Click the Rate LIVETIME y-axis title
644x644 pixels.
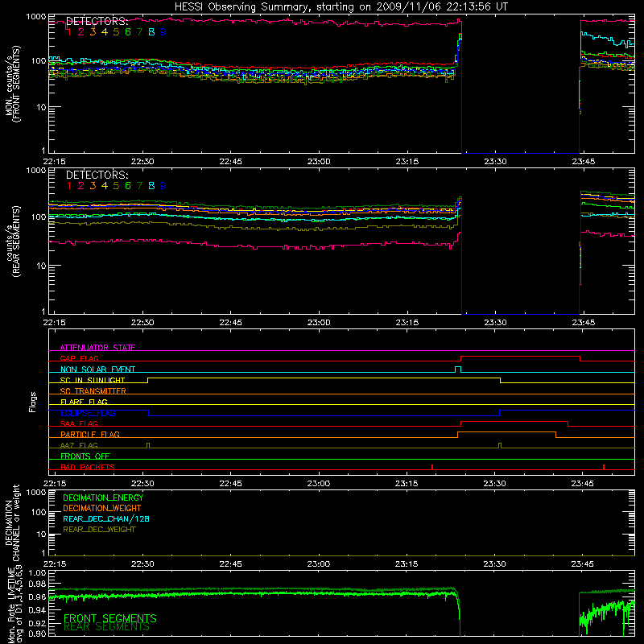(12, 605)
